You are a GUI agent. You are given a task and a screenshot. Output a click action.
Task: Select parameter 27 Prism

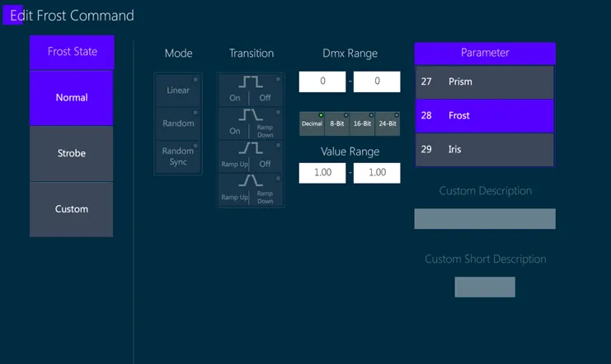[484, 82]
